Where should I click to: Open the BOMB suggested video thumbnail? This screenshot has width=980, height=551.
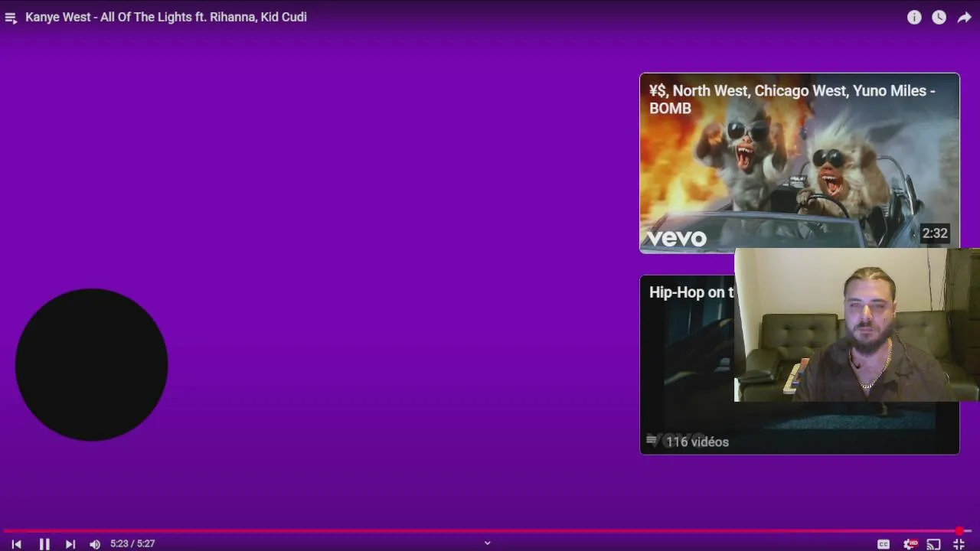click(x=799, y=163)
